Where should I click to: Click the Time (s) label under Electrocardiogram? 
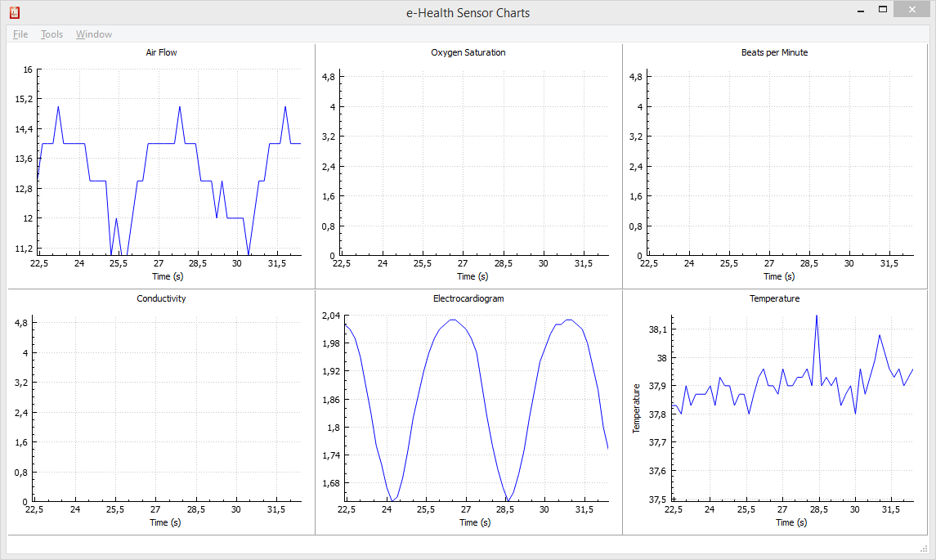point(475,522)
